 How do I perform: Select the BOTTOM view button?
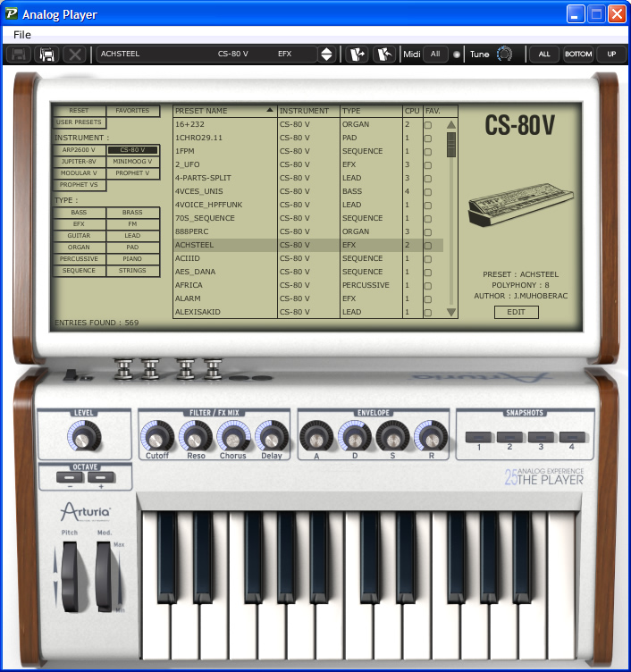point(578,54)
